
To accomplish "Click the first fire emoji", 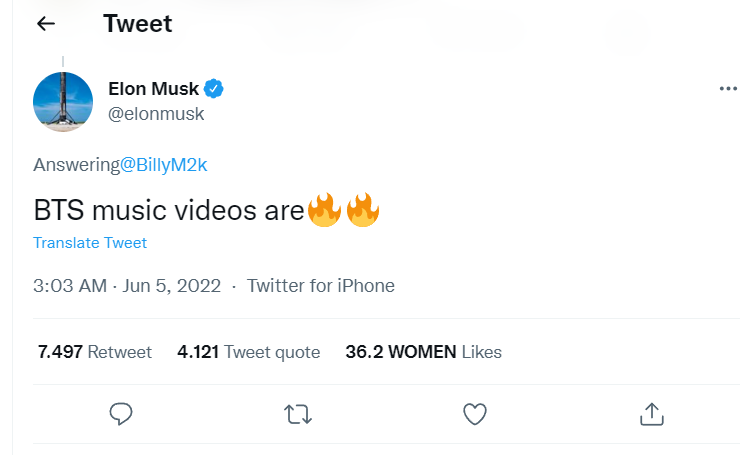I will [325, 211].
